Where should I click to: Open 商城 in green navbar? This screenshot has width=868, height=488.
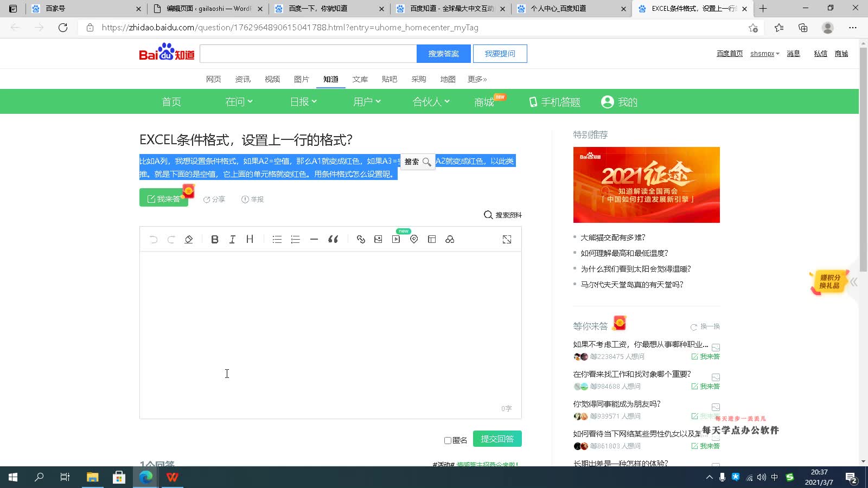tap(484, 101)
